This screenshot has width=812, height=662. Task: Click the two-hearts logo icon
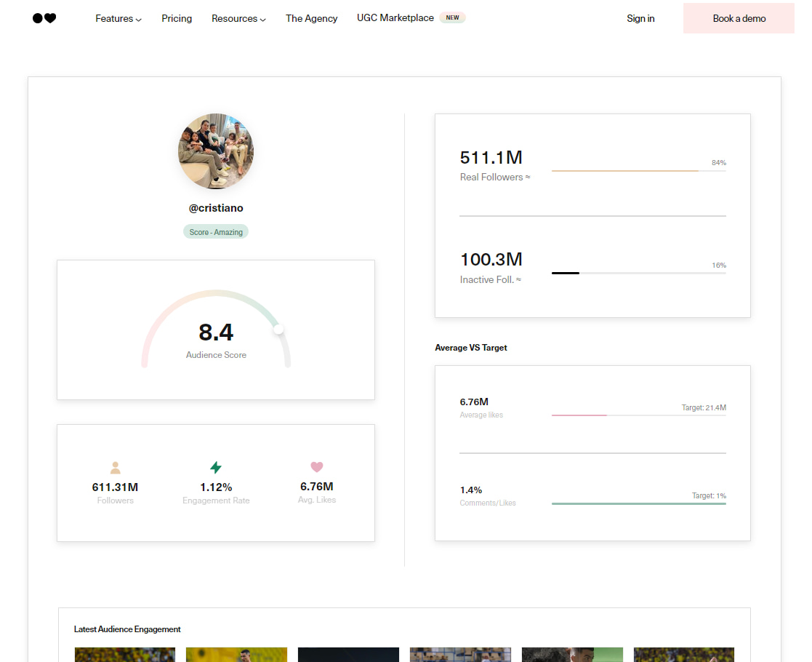[x=44, y=18]
